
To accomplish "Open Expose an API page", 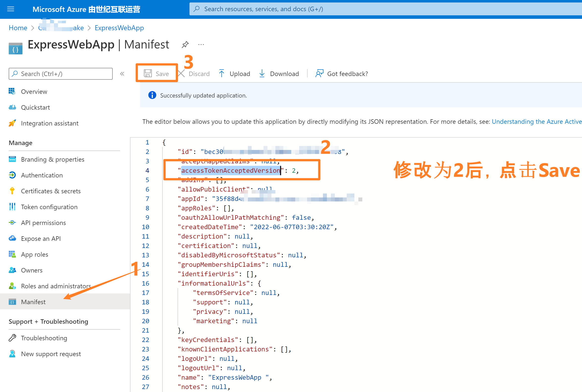I will (x=41, y=239).
